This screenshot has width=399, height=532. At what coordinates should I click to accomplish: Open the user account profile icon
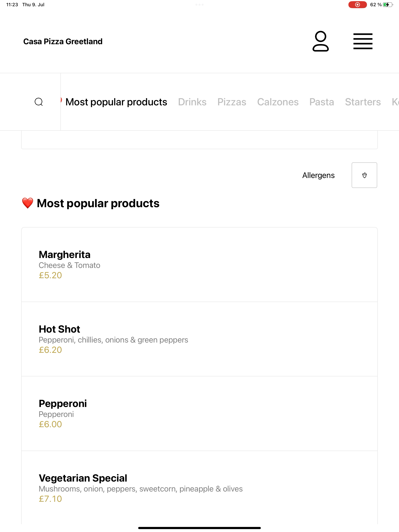click(x=320, y=41)
